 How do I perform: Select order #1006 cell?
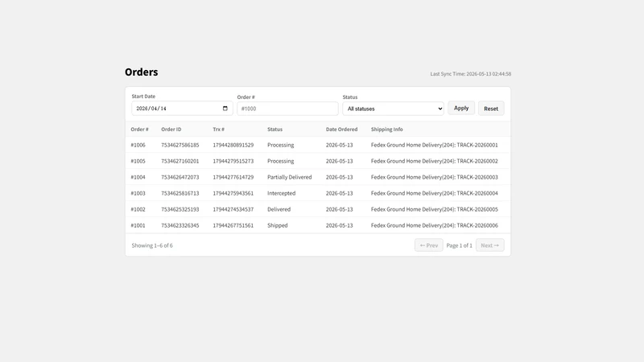[x=138, y=145]
